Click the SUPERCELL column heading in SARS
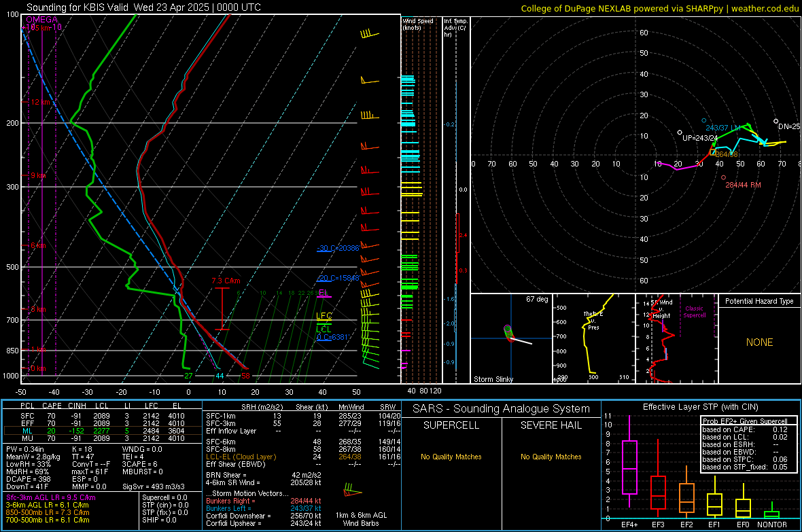This screenshot has width=802, height=532. click(x=451, y=425)
